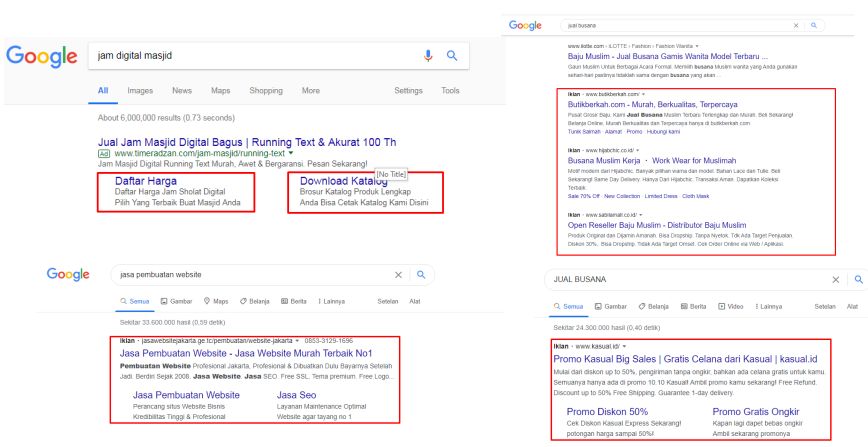Clear the lowercase 'jual busana' query with X
Viewport: 868px width, 447px height.
pos(796,25)
